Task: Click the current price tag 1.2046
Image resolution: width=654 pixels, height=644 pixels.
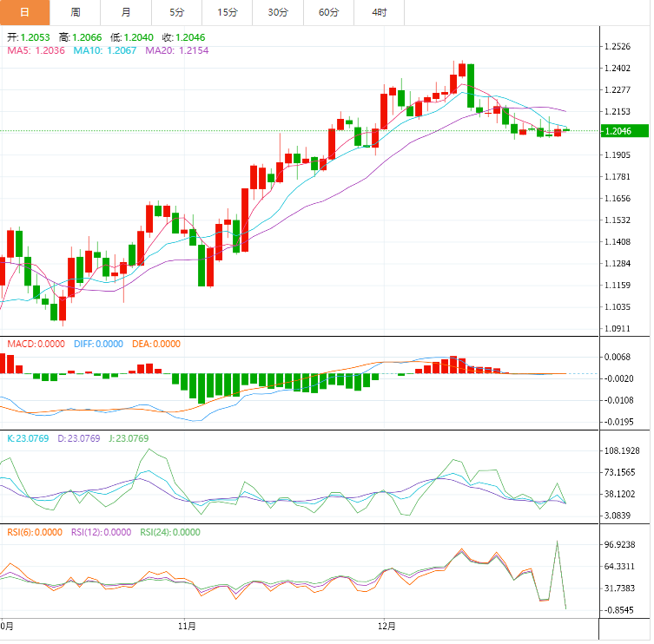Action: [625, 131]
